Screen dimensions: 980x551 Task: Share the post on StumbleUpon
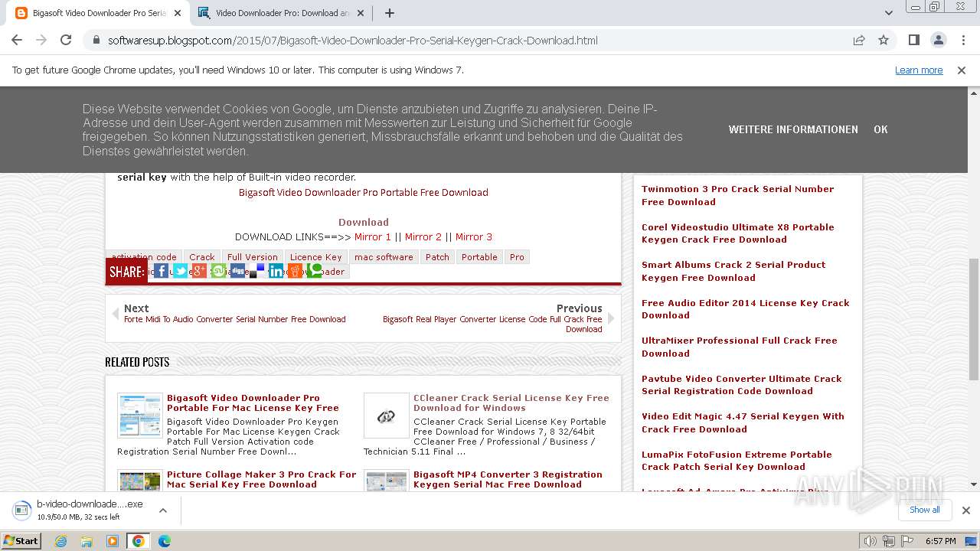pos(218,271)
